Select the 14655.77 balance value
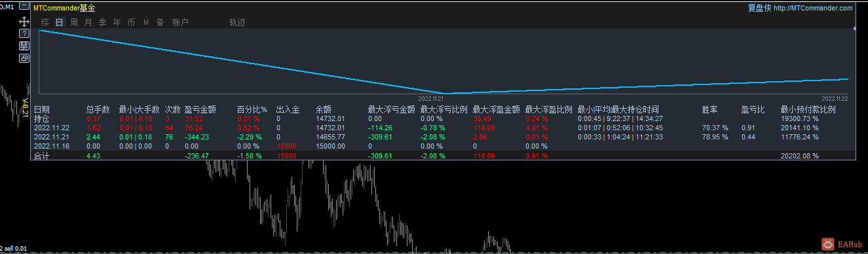The image size is (868, 254). point(330,137)
